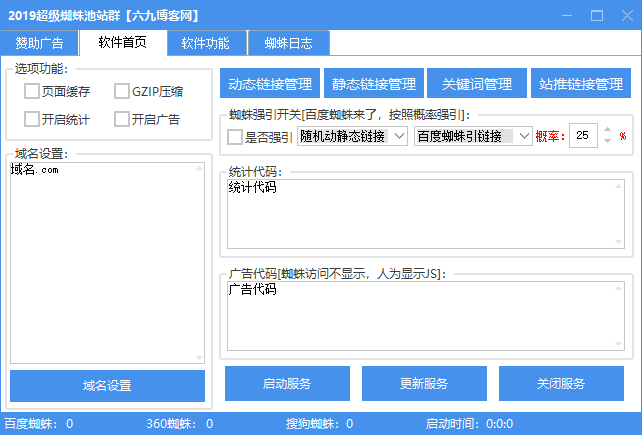Decrease 概率 with the down arrow
The width and height of the screenshot is (642, 435).
coord(608,141)
